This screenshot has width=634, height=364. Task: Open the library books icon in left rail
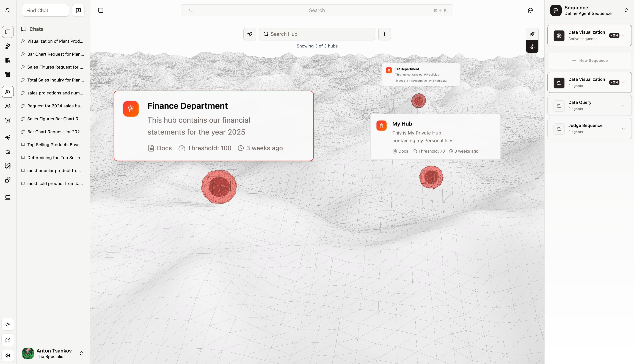pyautogui.click(x=8, y=60)
